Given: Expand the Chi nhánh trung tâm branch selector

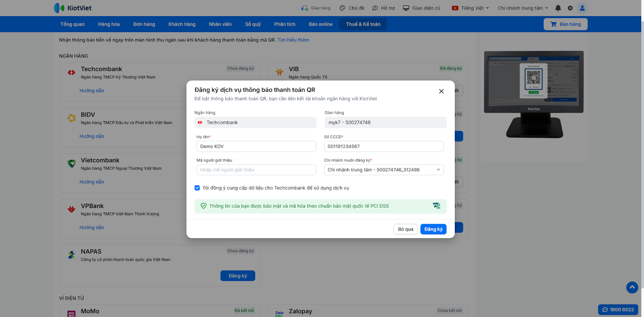Looking at the screenshot, I should tap(523, 8).
